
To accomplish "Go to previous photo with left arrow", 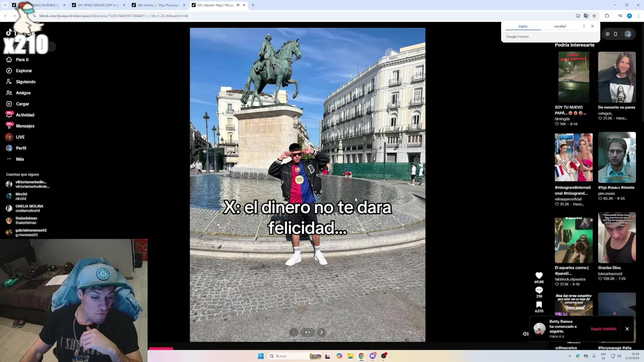I will [x=294, y=332].
